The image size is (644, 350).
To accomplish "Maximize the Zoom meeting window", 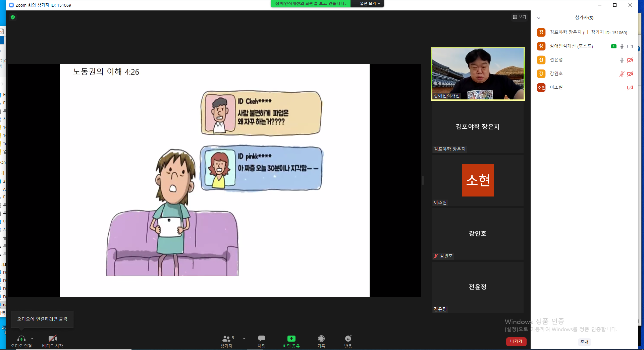I will pos(615,5).
